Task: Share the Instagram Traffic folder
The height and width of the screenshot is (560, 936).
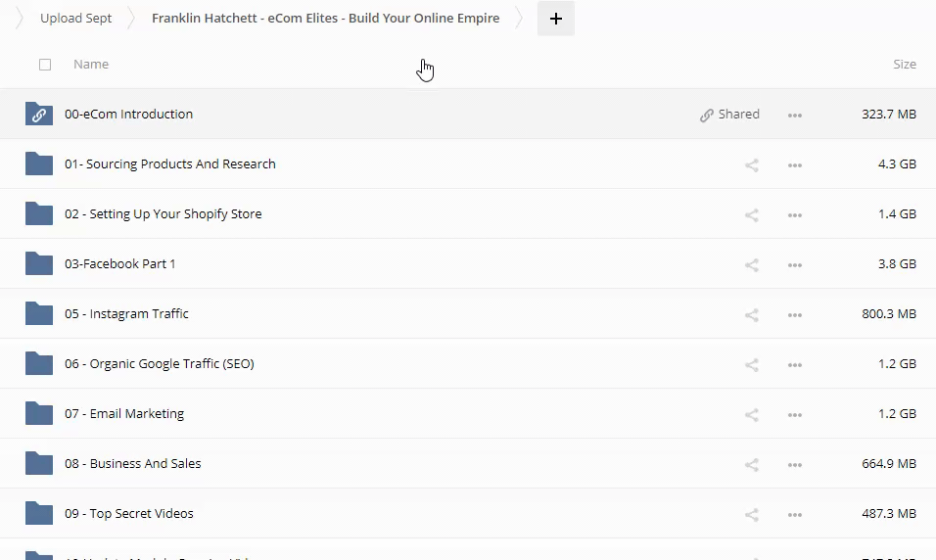Action: tap(752, 314)
